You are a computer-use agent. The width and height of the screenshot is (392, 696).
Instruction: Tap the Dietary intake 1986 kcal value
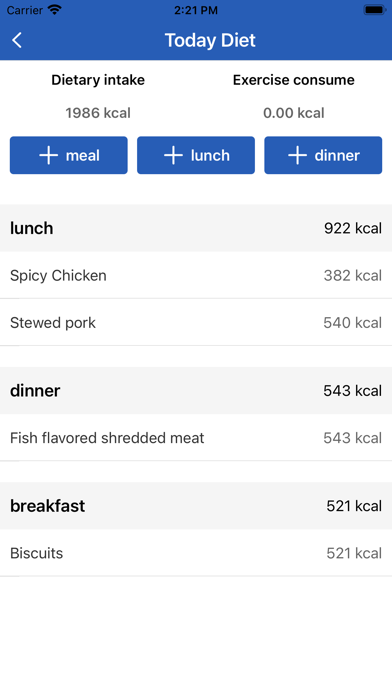pos(98,113)
